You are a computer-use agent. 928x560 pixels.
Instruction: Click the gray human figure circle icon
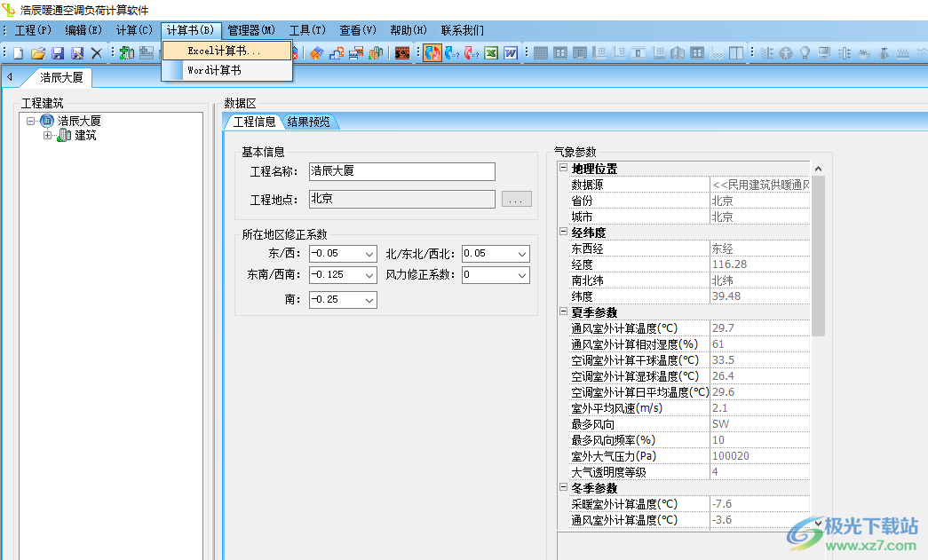pyautogui.click(x=785, y=53)
